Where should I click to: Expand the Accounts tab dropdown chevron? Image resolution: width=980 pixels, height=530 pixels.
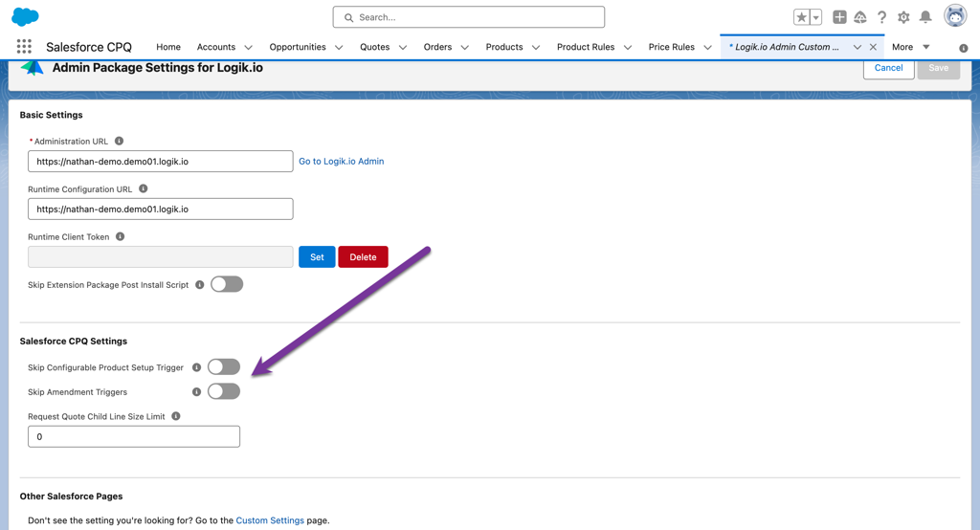tap(248, 48)
